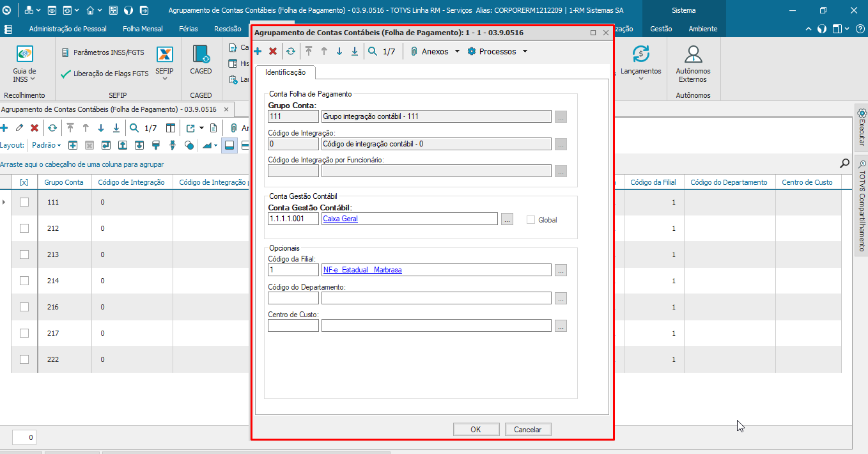Open the Padrão layout dropdown
868x454 pixels.
tap(46, 145)
